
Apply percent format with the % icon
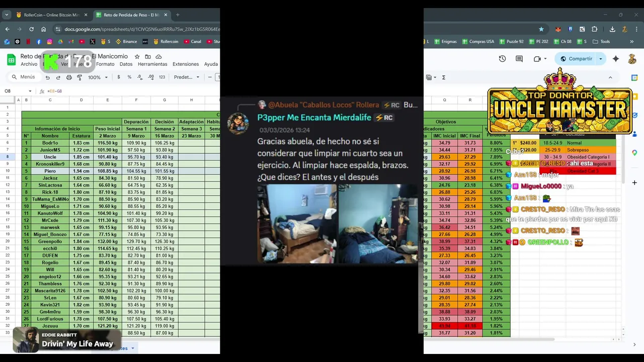coord(129,77)
